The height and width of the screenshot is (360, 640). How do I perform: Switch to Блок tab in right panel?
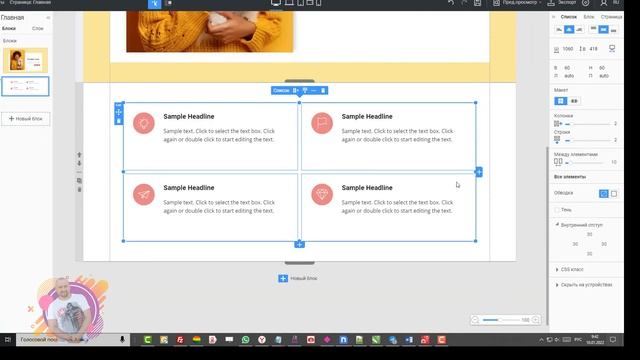coord(589,17)
